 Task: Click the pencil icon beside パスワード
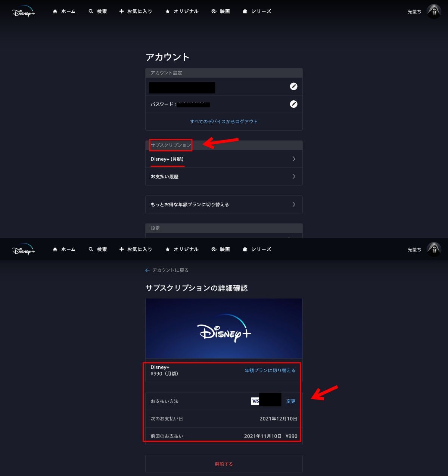(294, 104)
